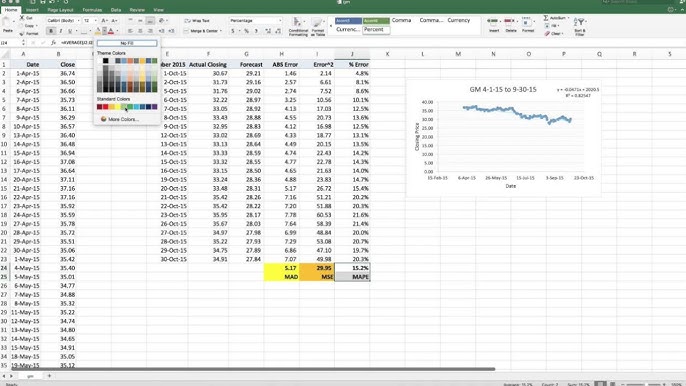This screenshot has width=686, height=386.
Task: Click the fx insert function icon
Action: [53, 43]
